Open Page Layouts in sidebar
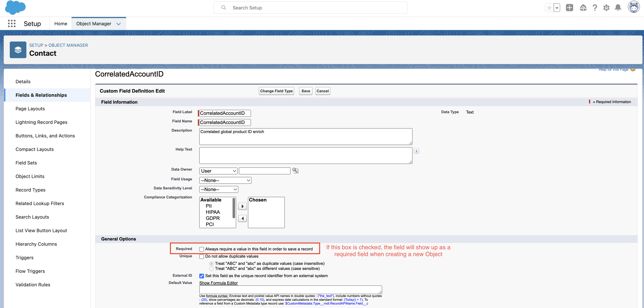 [30, 109]
